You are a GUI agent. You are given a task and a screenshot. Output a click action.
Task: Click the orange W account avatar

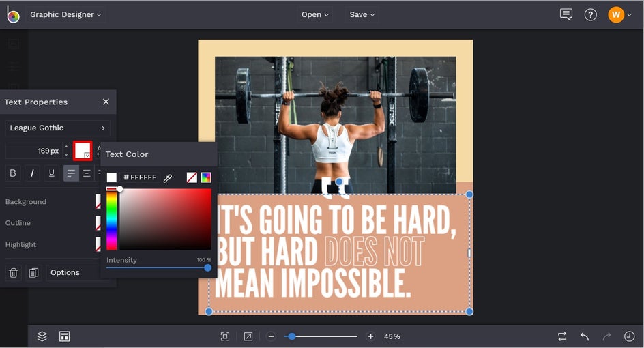pyautogui.click(x=615, y=15)
